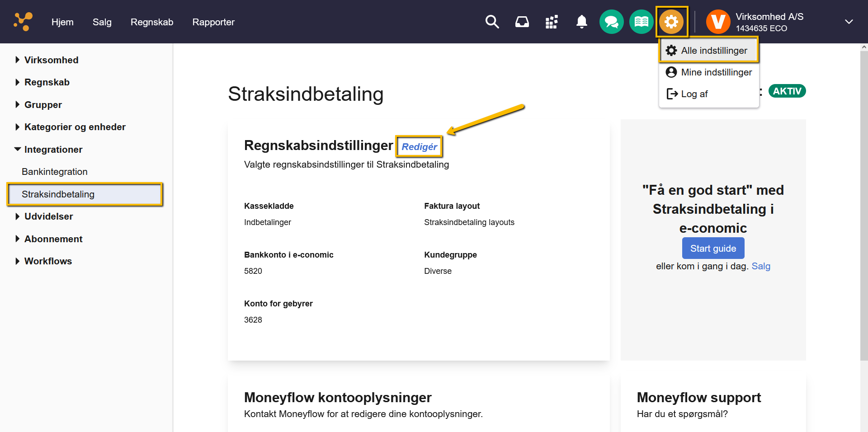This screenshot has width=868, height=432.
Task: Select Straksindbetaling in the sidebar
Action: 85,194
